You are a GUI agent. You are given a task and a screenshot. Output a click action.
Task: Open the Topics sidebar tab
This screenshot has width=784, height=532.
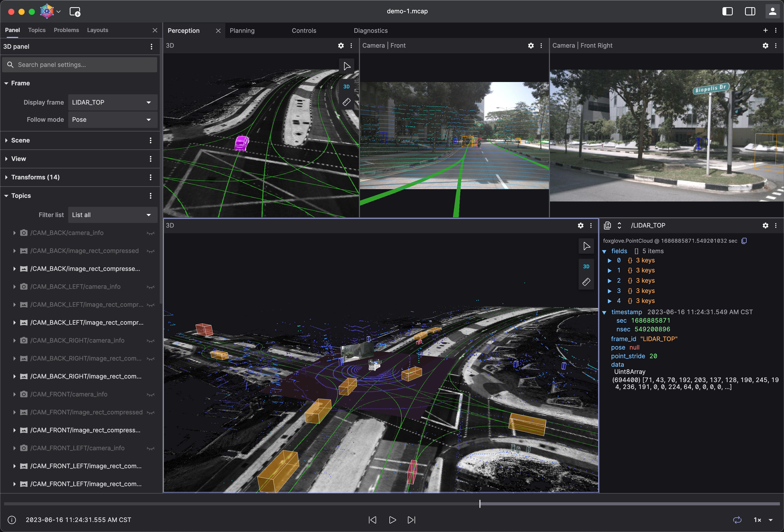tap(37, 30)
